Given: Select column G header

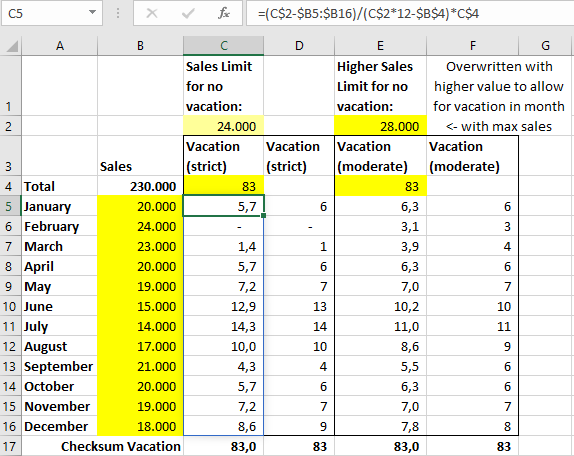Looking at the screenshot, I should tap(546, 46).
